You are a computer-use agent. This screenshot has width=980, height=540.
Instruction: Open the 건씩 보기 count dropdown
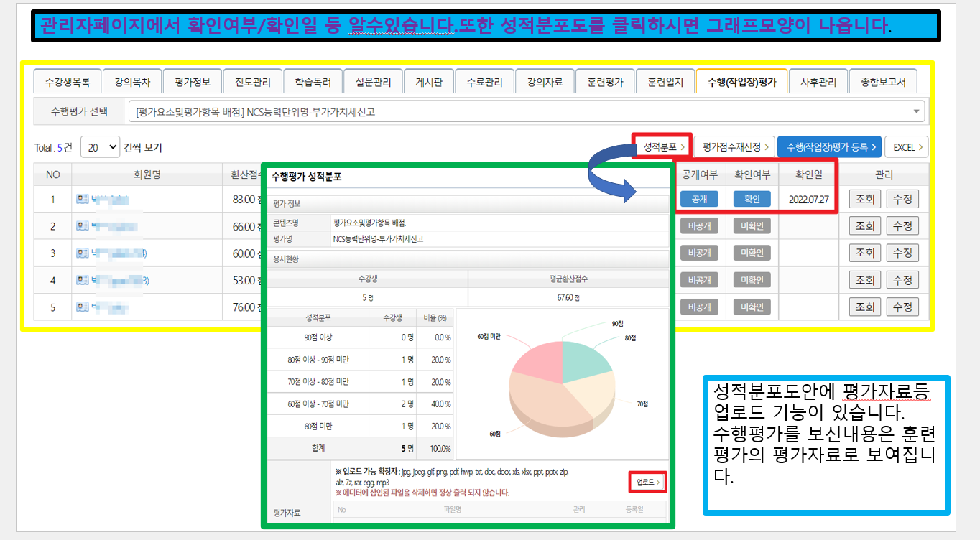(x=100, y=147)
